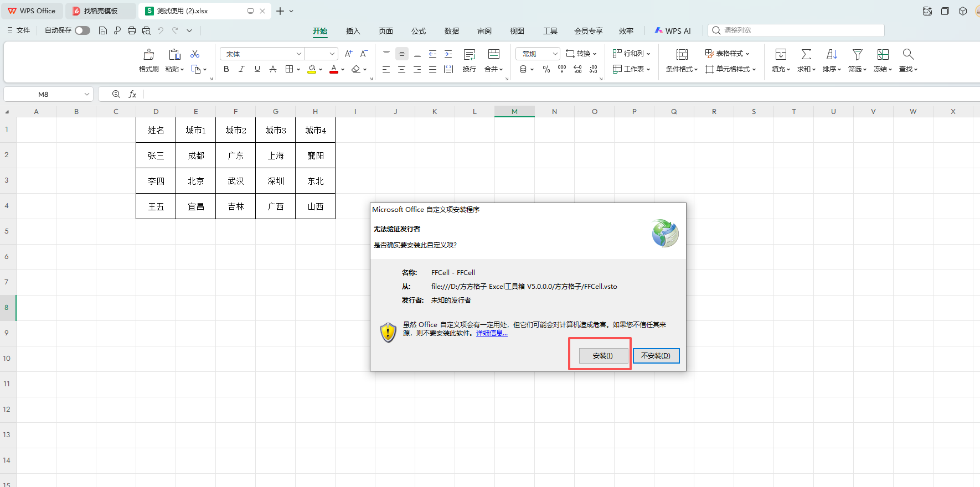
Task: Apply thousands separator number format icon
Action: [x=562, y=69]
